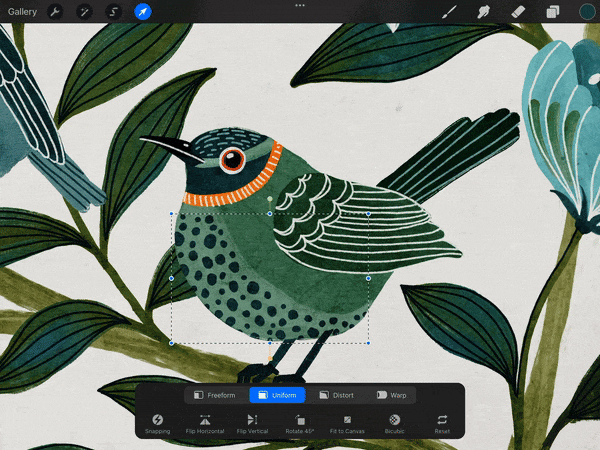Click the bottom-right transform corner handle
The width and height of the screenshot is (600, 450).
tap(368, 343)
